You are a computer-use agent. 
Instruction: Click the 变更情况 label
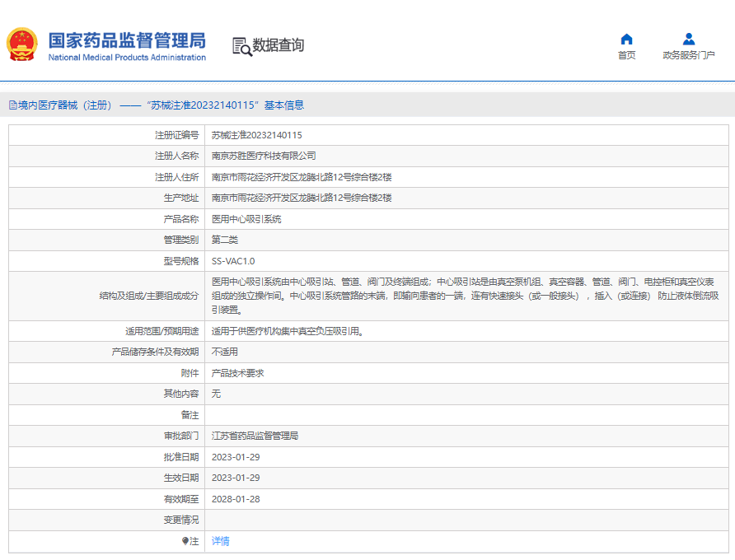coord(181,520)
